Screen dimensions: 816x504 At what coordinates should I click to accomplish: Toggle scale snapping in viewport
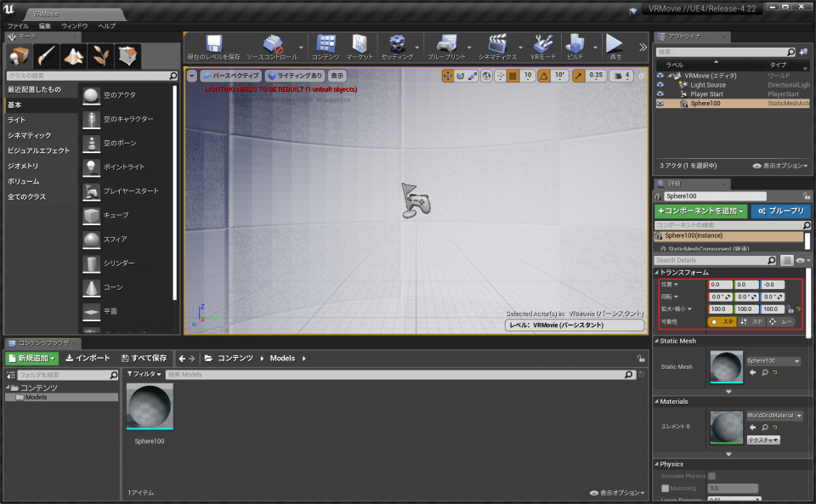coord(578,76)
